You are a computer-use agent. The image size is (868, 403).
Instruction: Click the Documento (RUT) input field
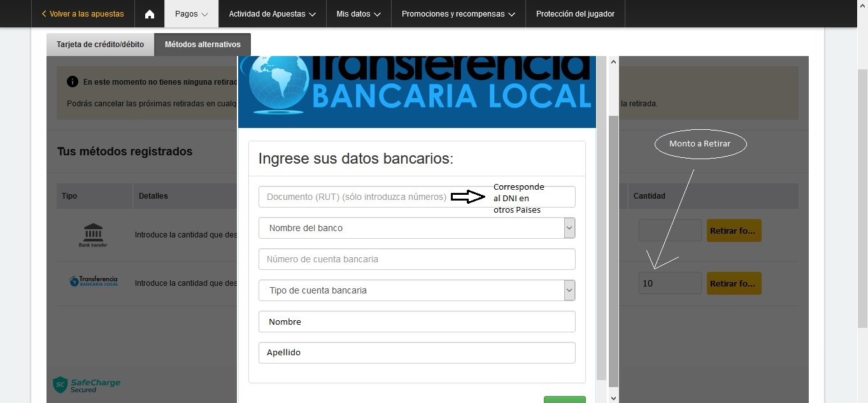coord(417,197)
